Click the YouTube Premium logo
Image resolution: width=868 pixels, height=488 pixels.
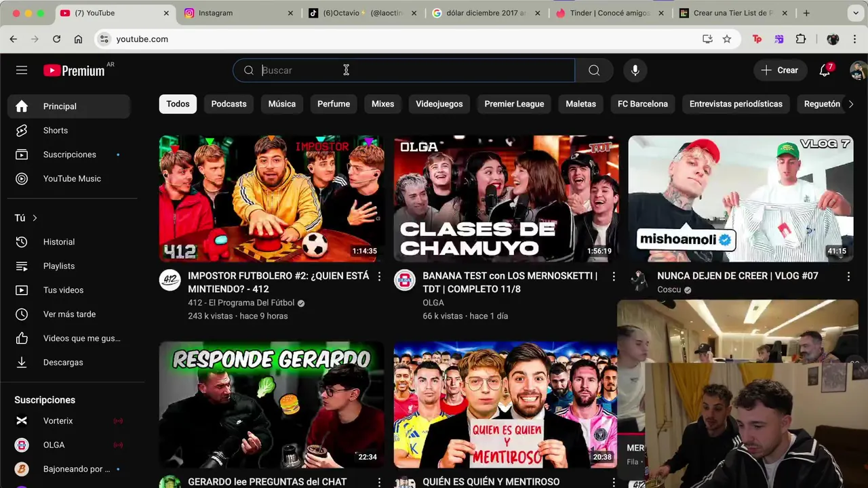point(74,70)
